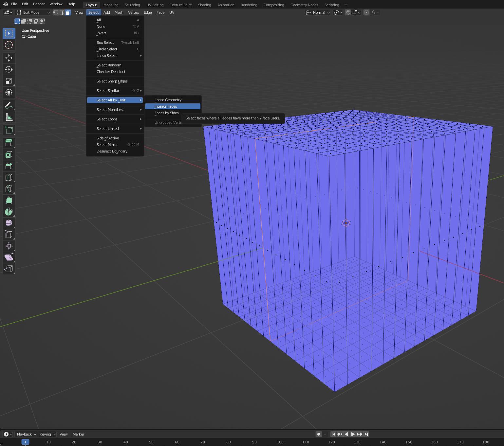Select the Move tool
This screenshot has height=446, width=504.
[x=9, y=58]
